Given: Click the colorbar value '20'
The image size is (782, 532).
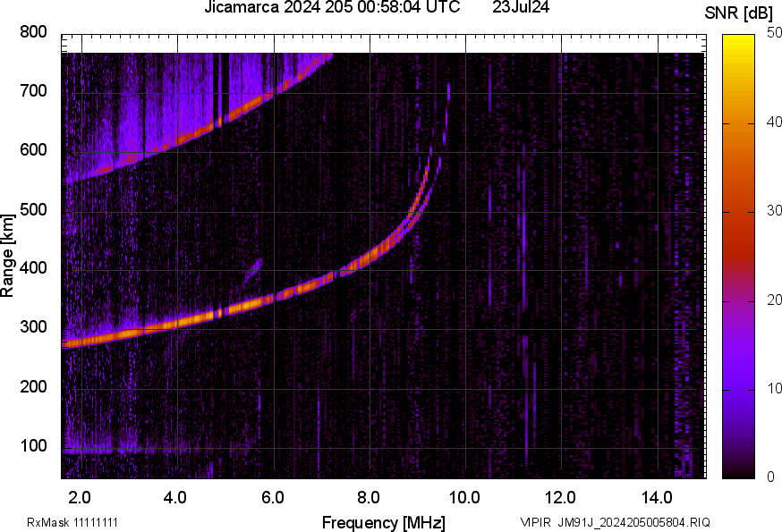Looking at the screenshot, I should click(x=774, y=300).
